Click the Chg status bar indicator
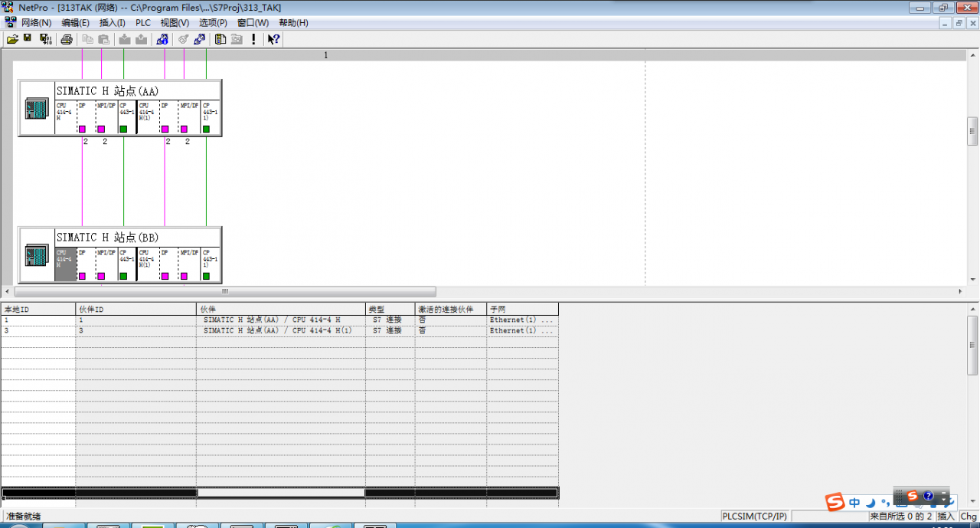 969,517
